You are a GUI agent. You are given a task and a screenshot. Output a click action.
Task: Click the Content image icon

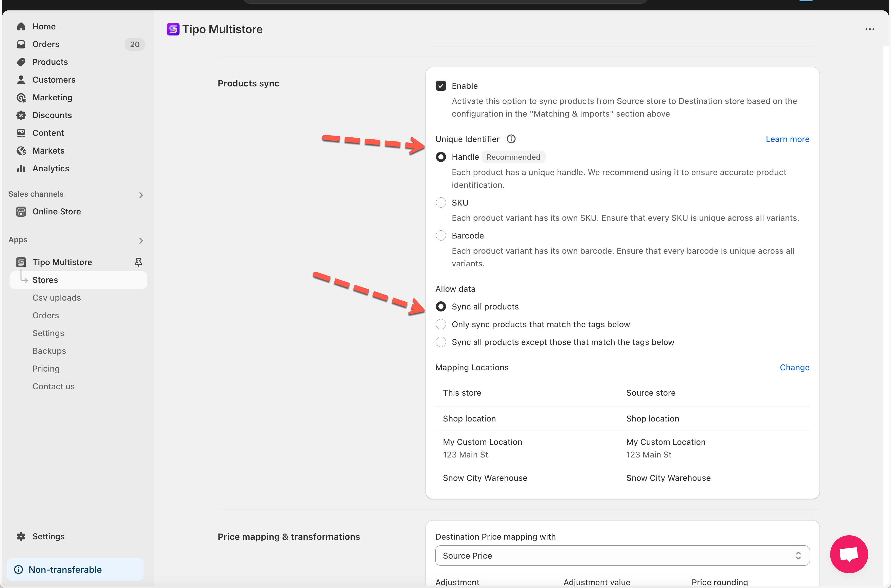21,133
